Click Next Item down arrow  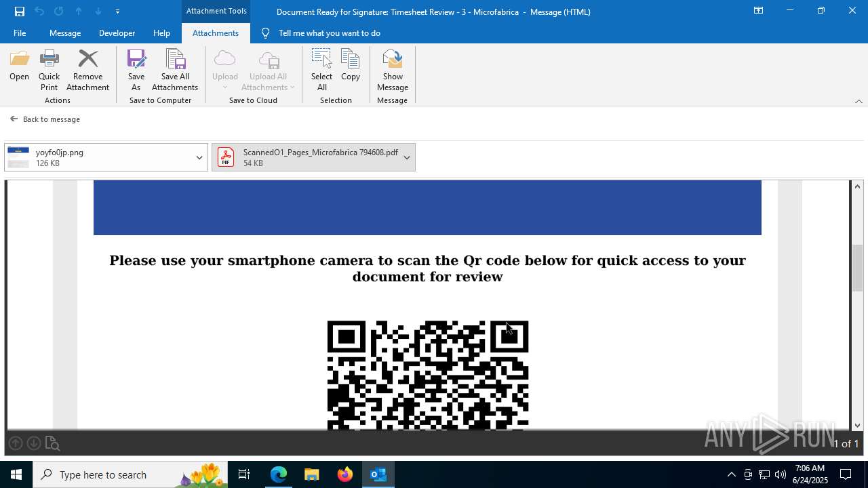click(x=98, y=12)
